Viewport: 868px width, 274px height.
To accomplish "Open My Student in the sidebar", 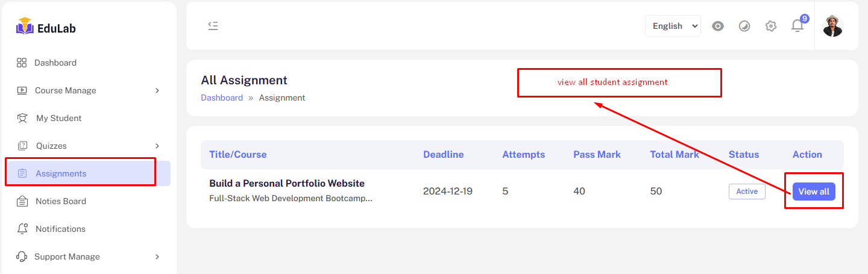I will pos(58,118).
